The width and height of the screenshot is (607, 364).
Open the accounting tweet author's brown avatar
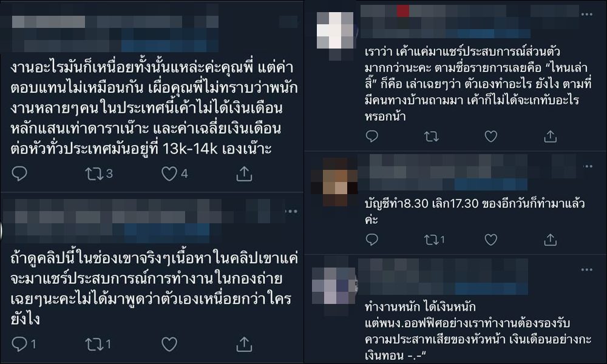(x=334, y=182)
